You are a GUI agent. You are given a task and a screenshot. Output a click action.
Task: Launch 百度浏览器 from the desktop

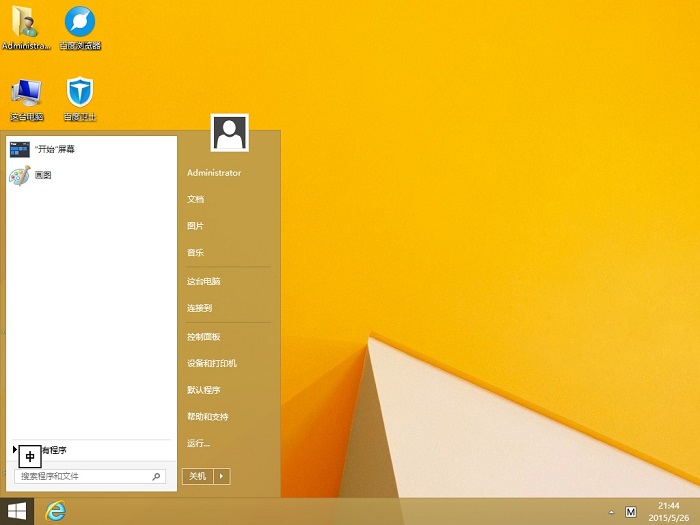click(x=80, y=24)
